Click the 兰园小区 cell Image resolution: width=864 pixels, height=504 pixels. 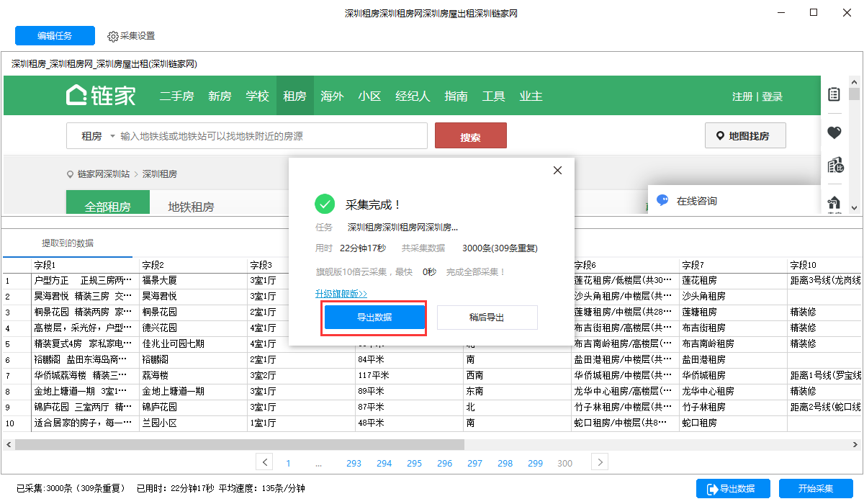193,423
